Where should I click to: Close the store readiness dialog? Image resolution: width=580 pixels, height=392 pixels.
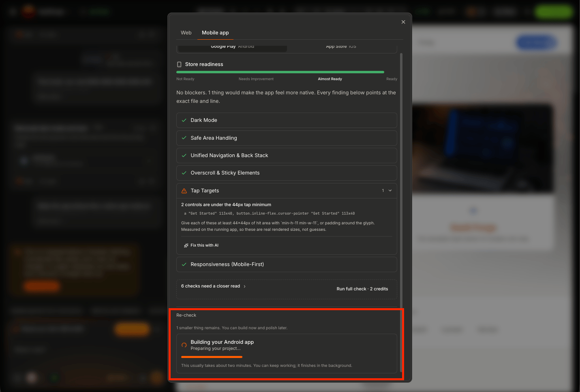coord(403,22)
